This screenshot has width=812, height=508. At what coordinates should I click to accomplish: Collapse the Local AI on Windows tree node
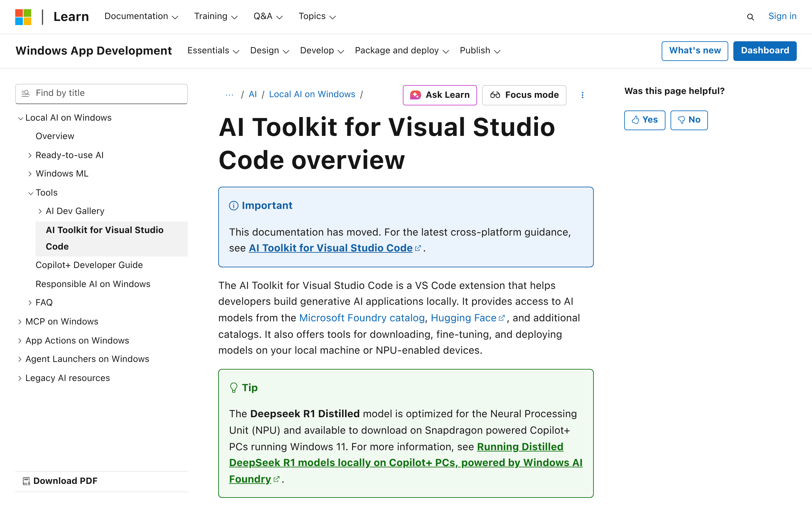point(20,118)
